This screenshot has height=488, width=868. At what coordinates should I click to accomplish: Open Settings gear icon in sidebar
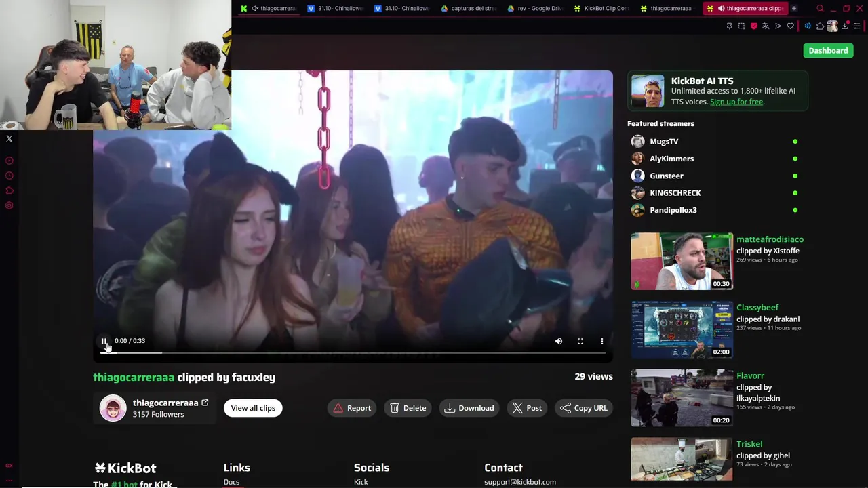(x=9, y=205)
